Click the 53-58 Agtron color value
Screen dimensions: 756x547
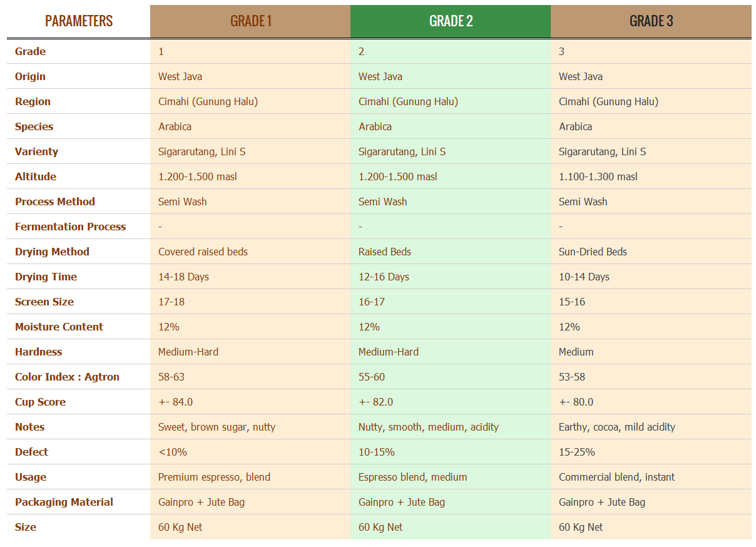click(x=572, y=377)
